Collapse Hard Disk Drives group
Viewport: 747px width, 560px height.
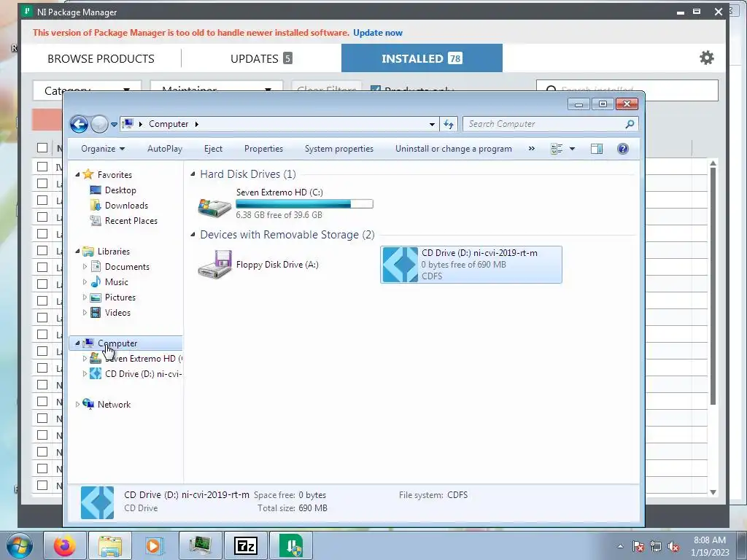pos(193,174)
